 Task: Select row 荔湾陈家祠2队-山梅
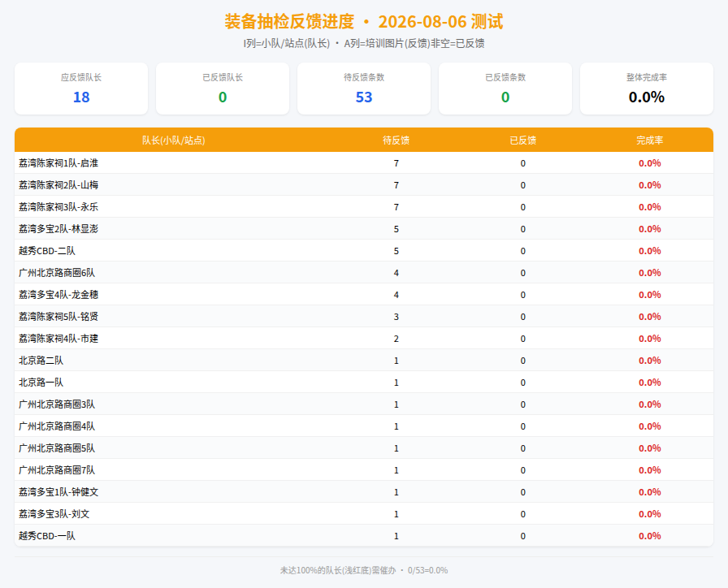coord(364,184)
